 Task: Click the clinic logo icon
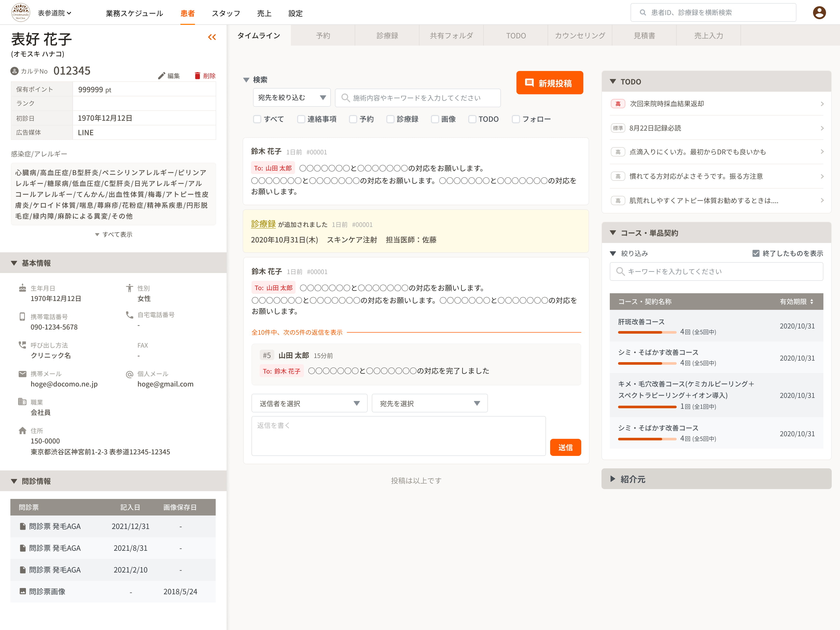click(20, 12)
